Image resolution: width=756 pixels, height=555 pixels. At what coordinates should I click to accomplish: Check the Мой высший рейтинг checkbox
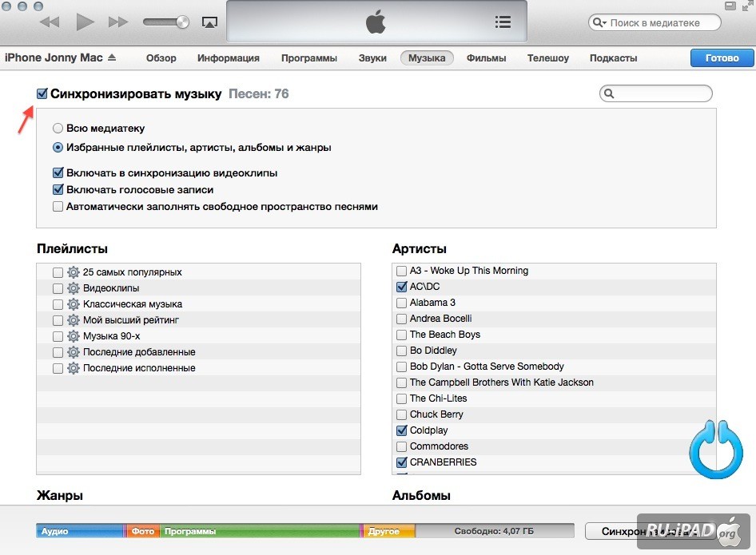(58, 320)
